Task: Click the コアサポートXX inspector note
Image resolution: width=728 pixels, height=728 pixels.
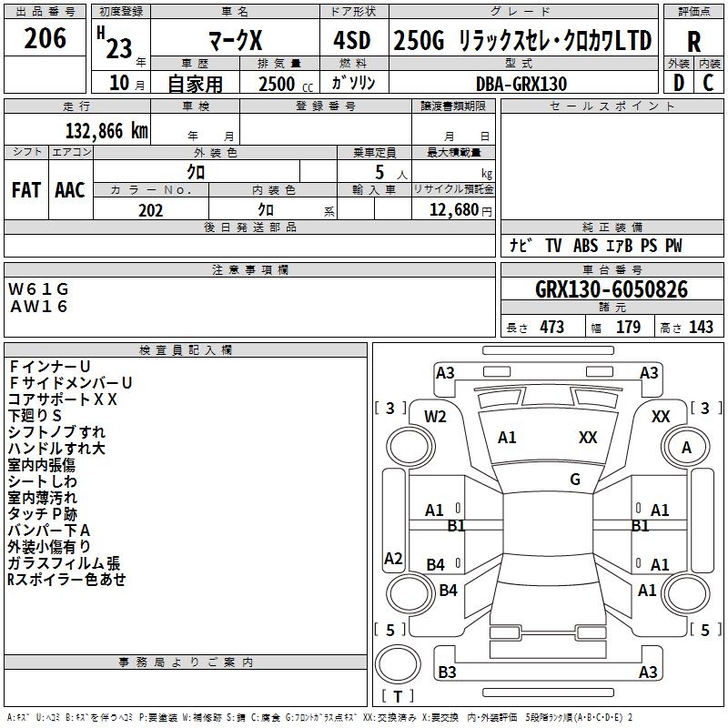Action: tap(63, 399)
